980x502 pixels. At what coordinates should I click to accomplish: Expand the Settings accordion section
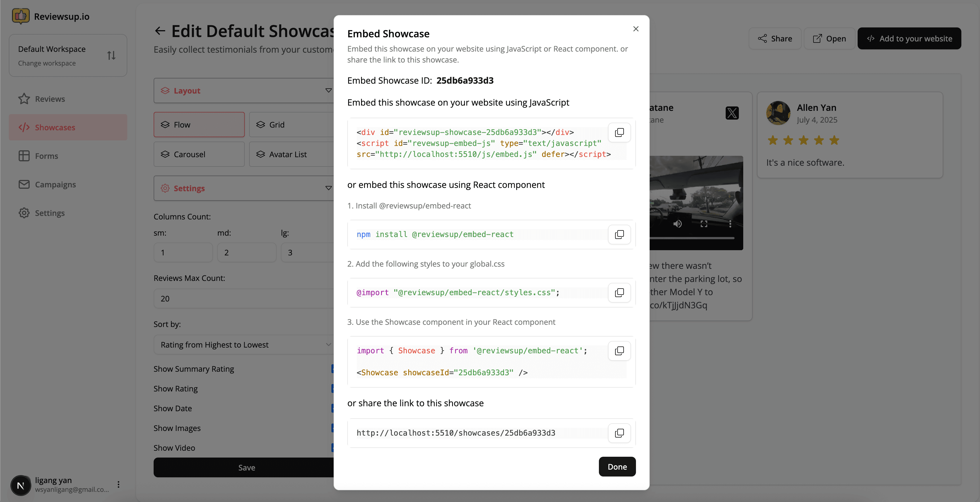pyautogui.click(x=243, y=188)
